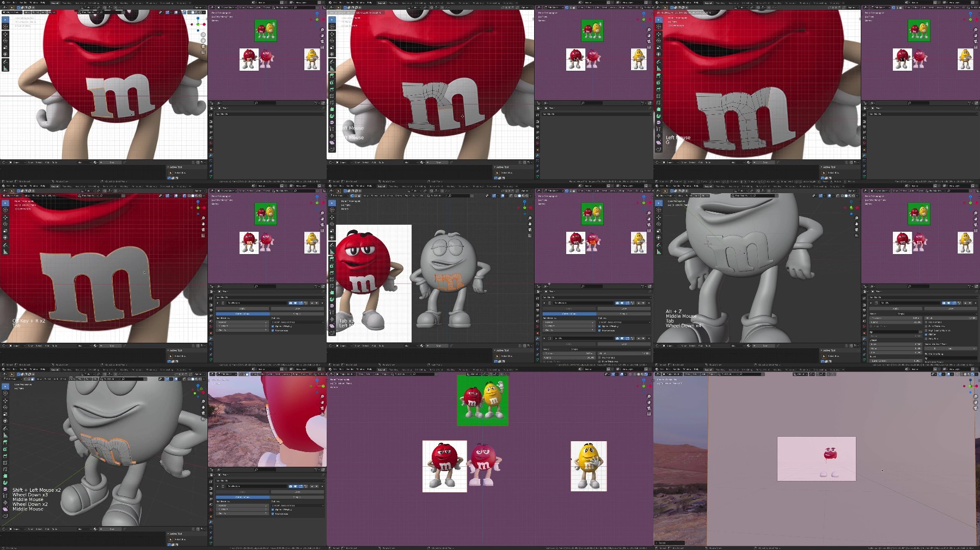
Task: Open the Object properties tab icon in the top-left frame
Action: point(211,150)
